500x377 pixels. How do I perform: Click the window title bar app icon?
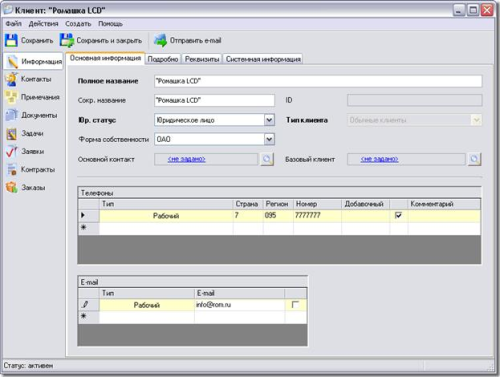[8, 10]
